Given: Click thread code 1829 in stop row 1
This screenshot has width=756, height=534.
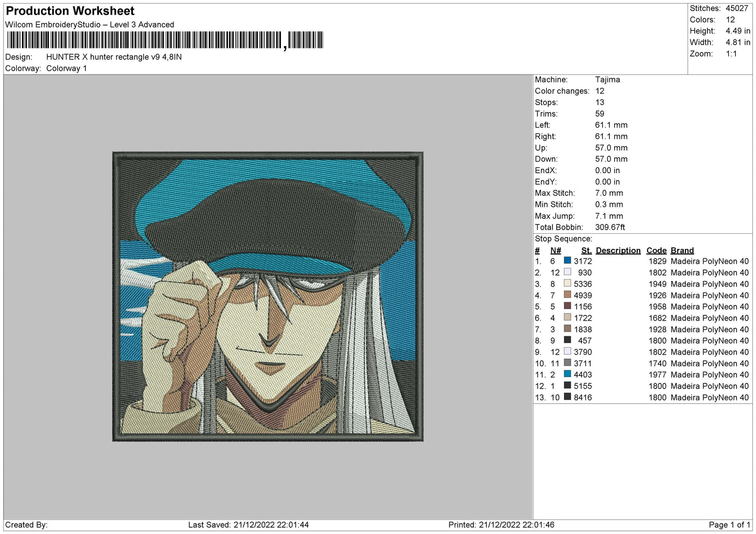Looking at the screenshot, I should [658, 261].
